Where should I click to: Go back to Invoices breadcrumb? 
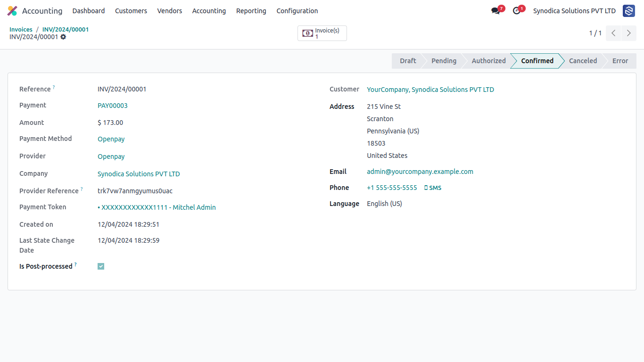(x=21, y=29)
